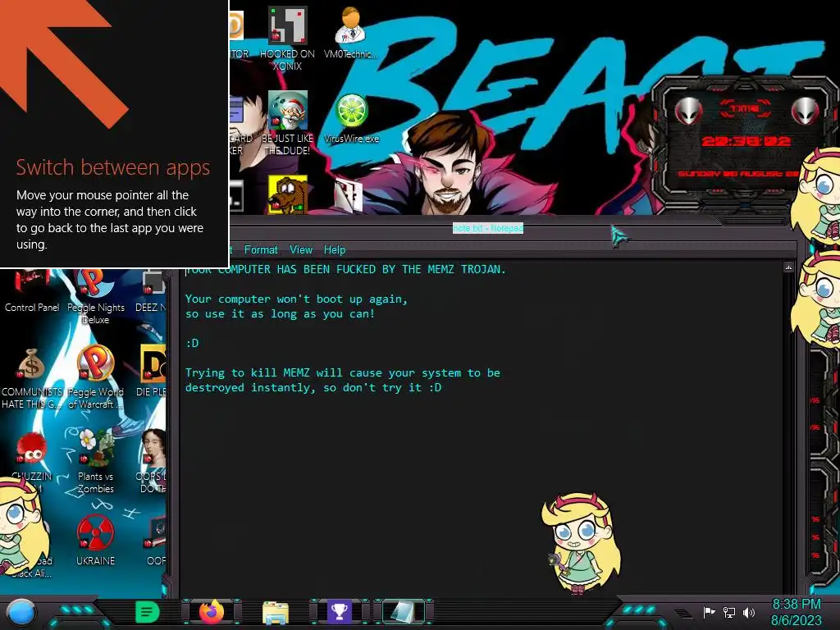This screenshot has width=840, height=630.
Task: Click the SUNDAY 06 AUGUST date on widget
Action: pos(738,174)
